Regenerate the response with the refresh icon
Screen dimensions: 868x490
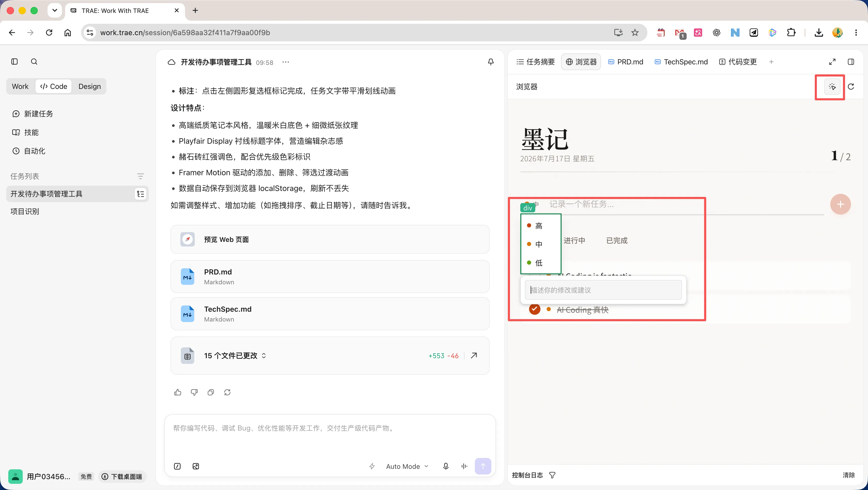[x=227, y=392]
